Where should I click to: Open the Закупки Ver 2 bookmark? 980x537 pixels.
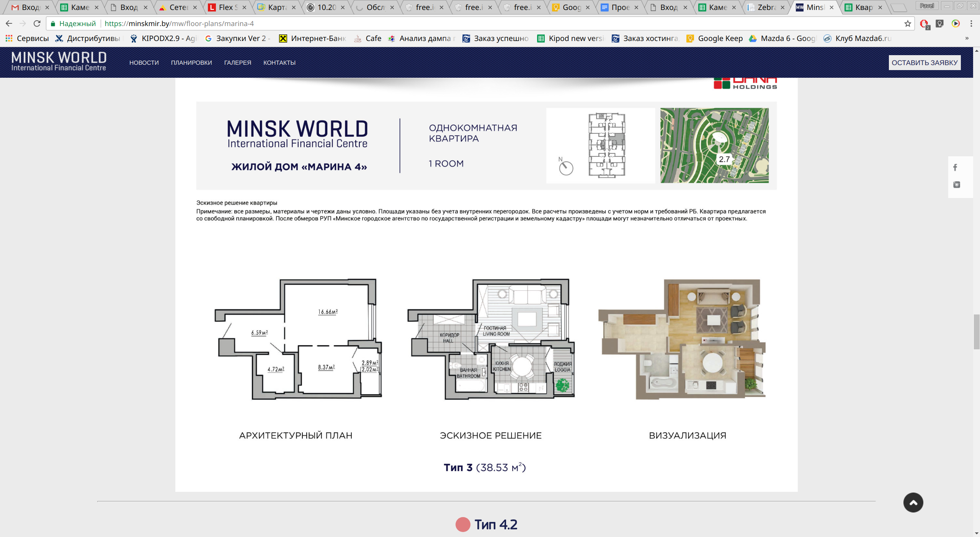[238, 38]
